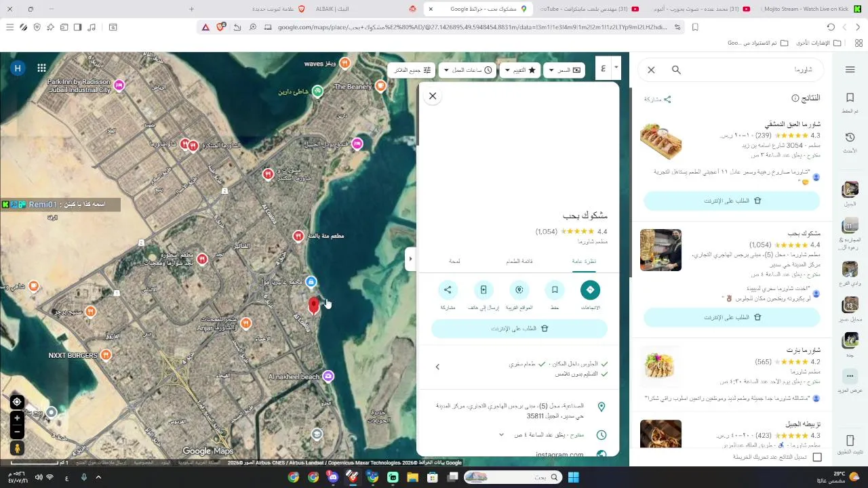
Task: Open جميع الفلاتر all filters button
Action: 412,70
